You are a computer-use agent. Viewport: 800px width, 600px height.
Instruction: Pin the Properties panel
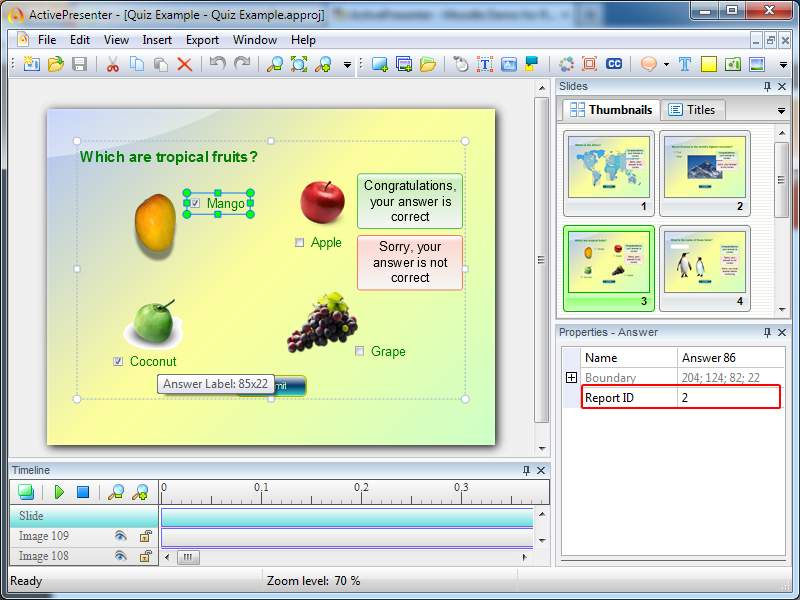[x=768, y=332]
